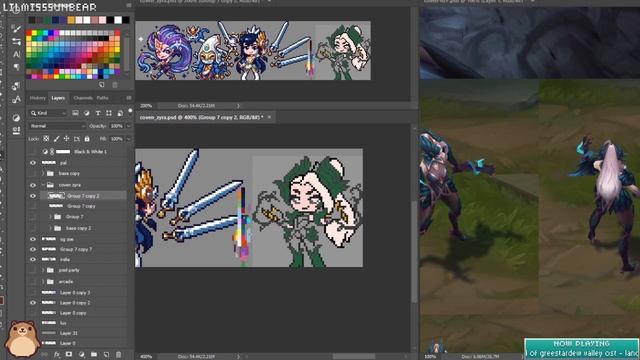Filter layers by pixel layers icon
The image size is (640, 360).
[x=76, y=113]
